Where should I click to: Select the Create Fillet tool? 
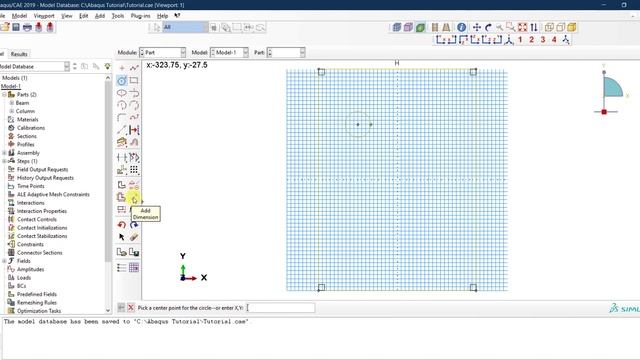point(122,118)
